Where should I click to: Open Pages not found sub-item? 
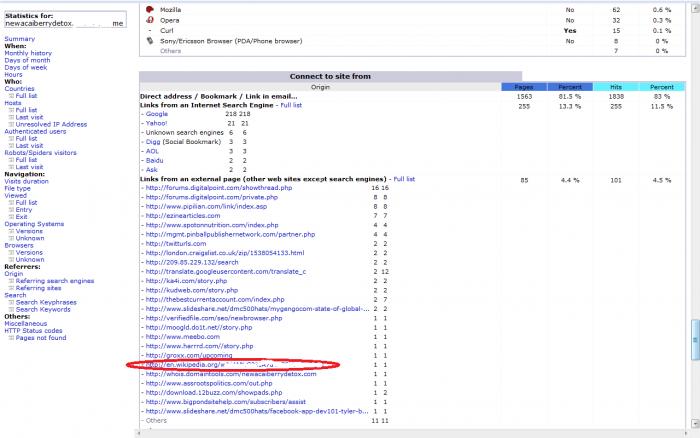(40, 337)
